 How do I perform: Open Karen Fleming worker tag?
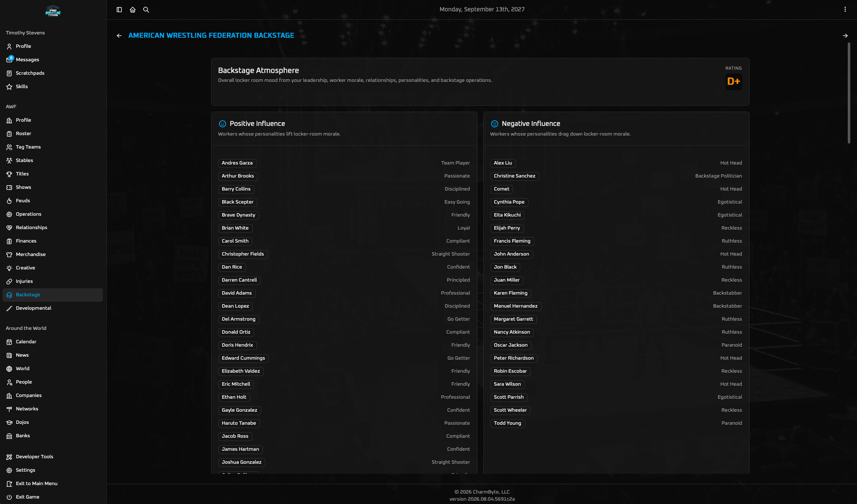click(x=511, y=294)
